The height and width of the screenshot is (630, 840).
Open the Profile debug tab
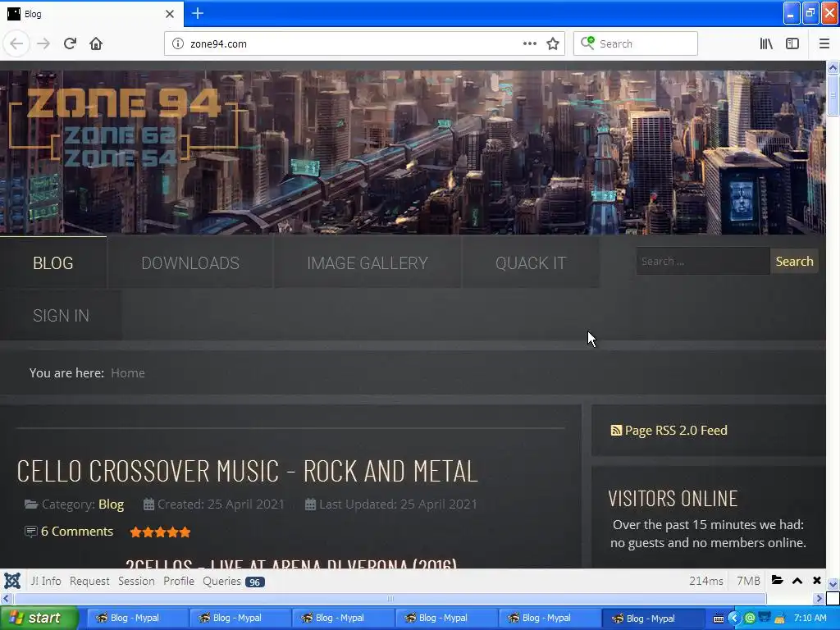tap(178, 582)
